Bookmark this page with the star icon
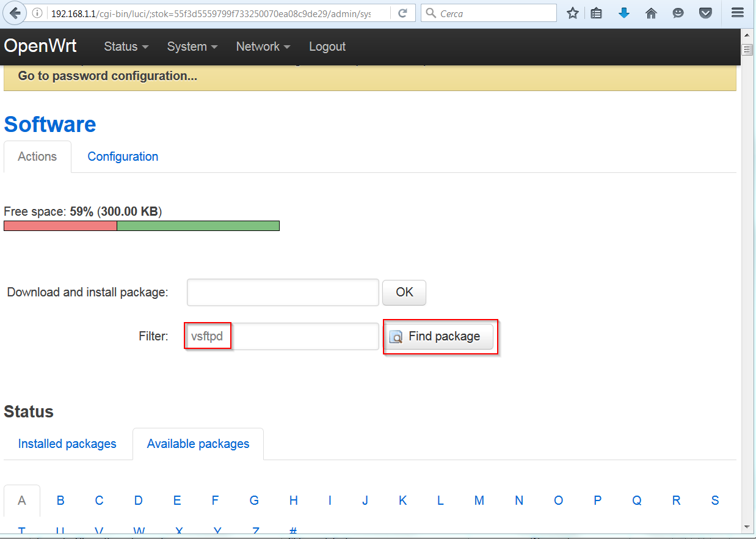This screenshot has width=756, height=539. 572,13
